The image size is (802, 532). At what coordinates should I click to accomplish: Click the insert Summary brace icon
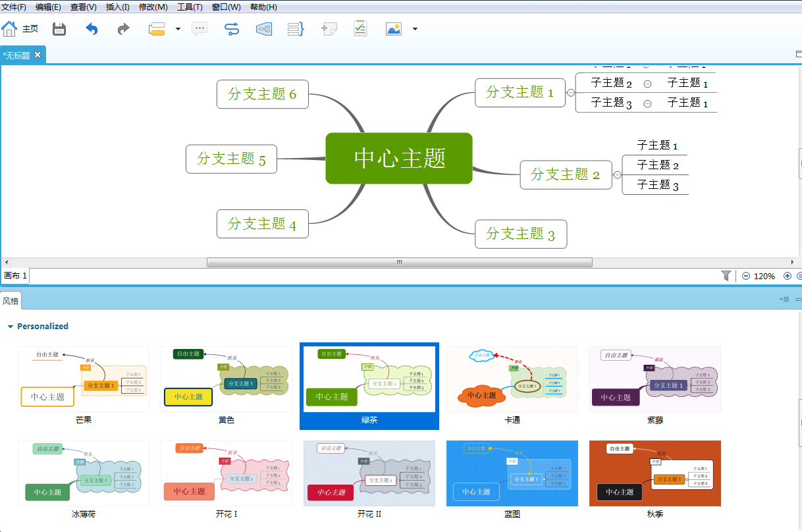[295, 29]
